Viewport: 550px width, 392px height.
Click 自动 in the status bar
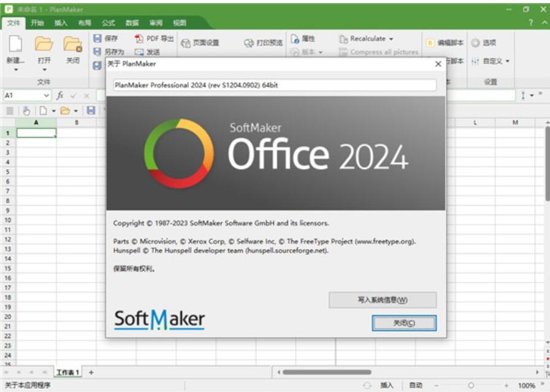416,385
